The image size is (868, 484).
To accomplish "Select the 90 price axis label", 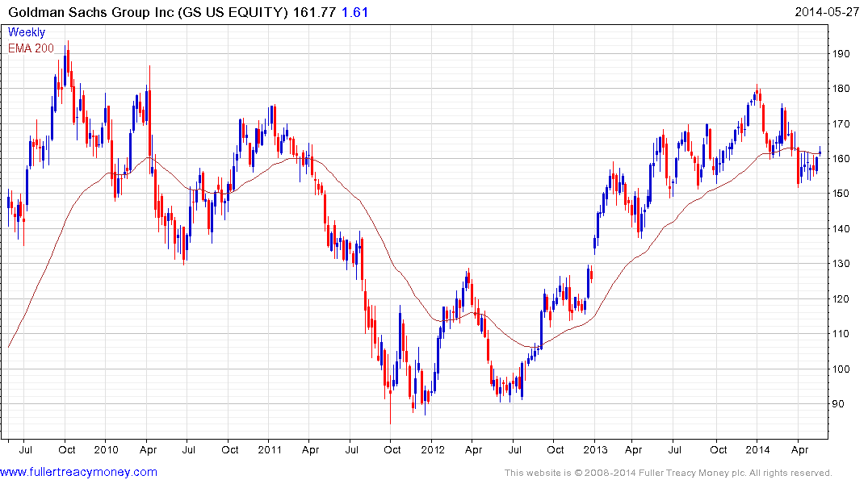I will [x=837, y=404].
